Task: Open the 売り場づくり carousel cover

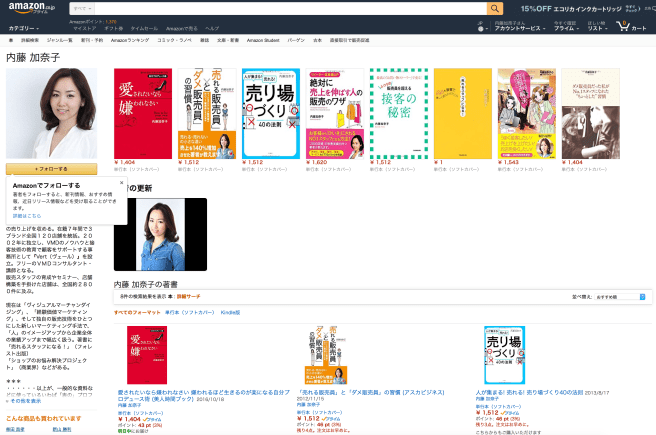Action: pos(271,113)
